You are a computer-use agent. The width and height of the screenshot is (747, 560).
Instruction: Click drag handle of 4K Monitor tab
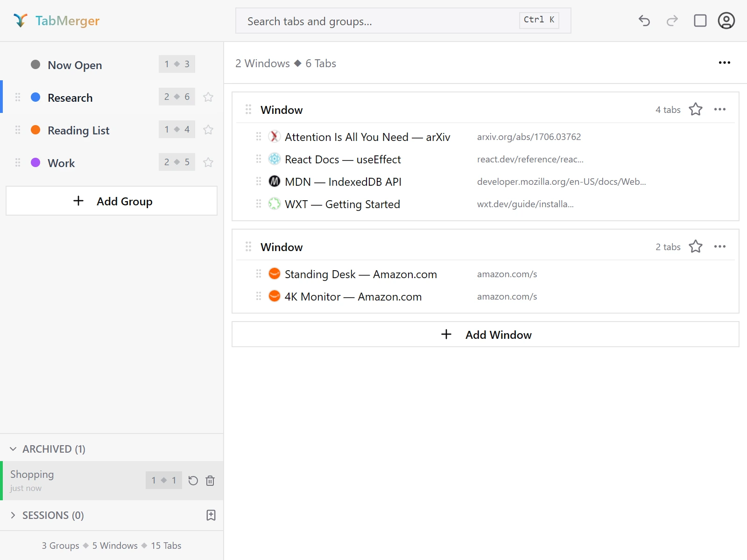[259, 296]
